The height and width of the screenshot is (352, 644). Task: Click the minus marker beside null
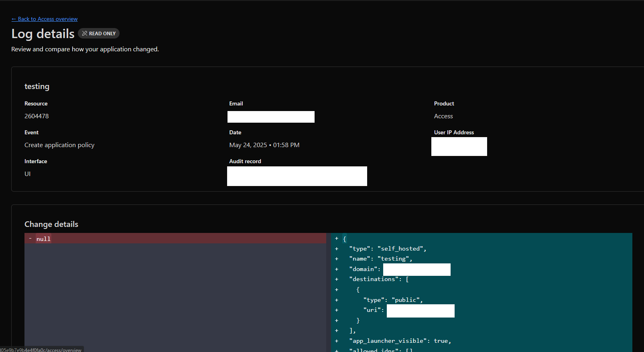[x=30, y=239]
